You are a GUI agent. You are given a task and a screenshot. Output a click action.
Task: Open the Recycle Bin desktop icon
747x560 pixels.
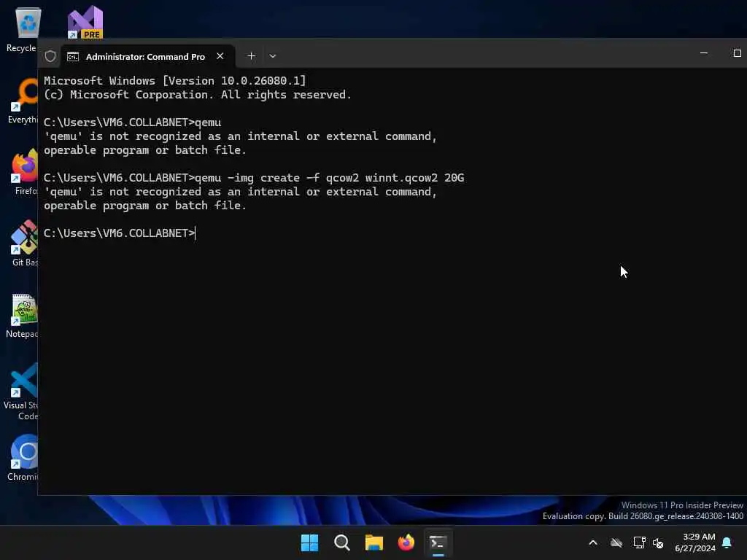point(27,29)
